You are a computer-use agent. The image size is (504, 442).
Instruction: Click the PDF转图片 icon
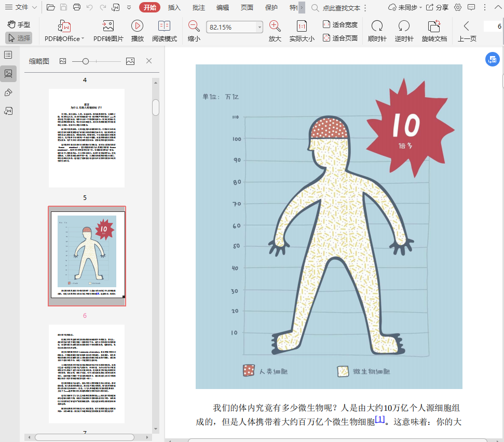point(108,26)
